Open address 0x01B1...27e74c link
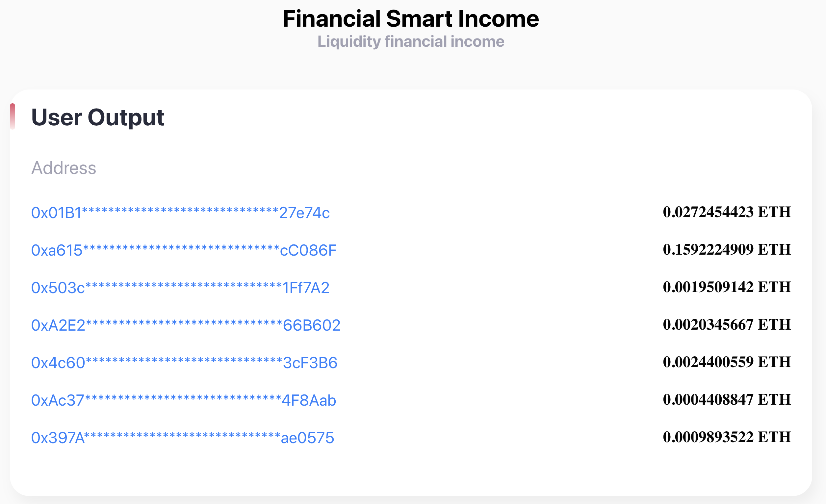The image size is (826, 504). click(x=180, y=213)
